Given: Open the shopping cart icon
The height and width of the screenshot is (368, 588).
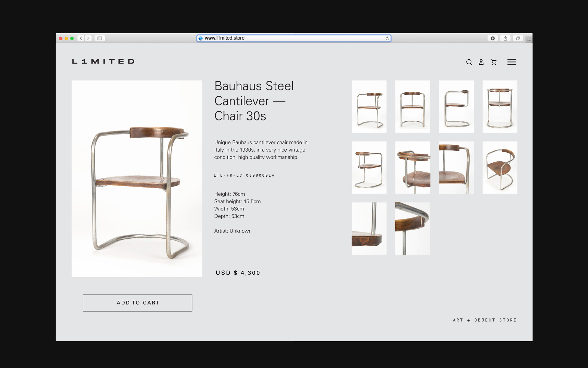Looking at the screenshot, I should click(x=494, y=62).
